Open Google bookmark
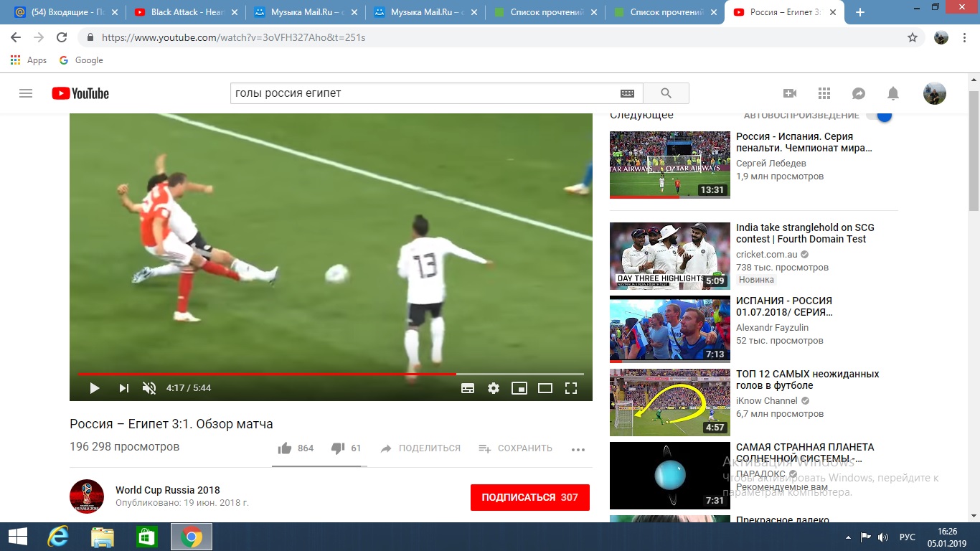Viewport: 980px width, 551px height. pos(81,60)
